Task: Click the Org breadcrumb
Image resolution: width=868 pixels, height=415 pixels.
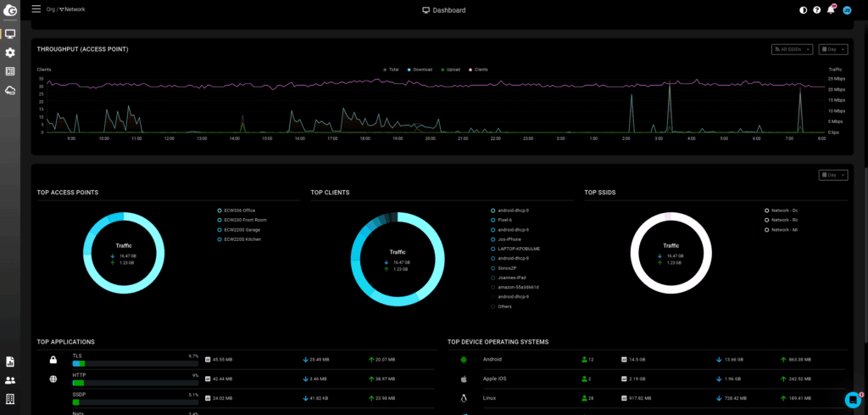Action: (48, 9)
